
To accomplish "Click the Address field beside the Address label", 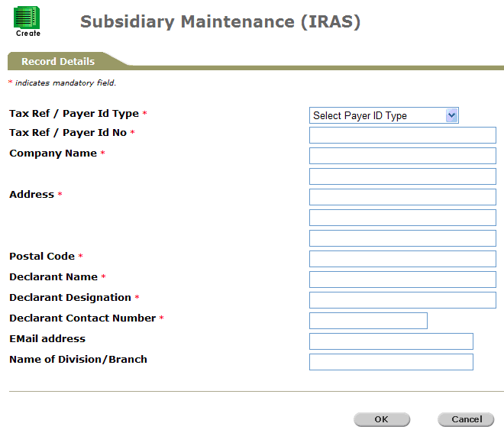I will (402, 197).
